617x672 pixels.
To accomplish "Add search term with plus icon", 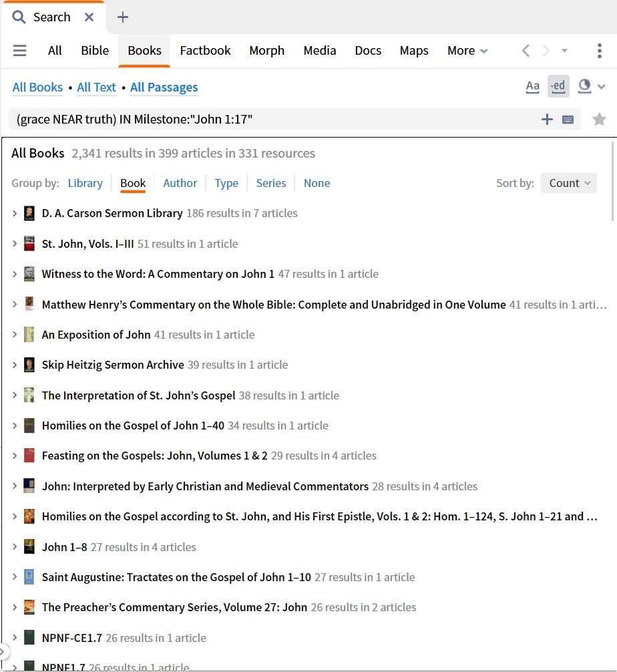I will point(547,119).
